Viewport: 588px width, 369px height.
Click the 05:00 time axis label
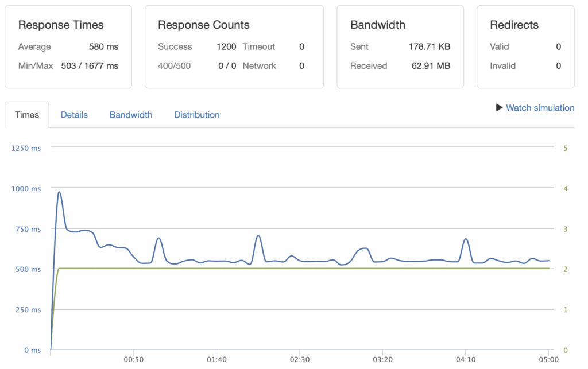[x=548, y=360]
